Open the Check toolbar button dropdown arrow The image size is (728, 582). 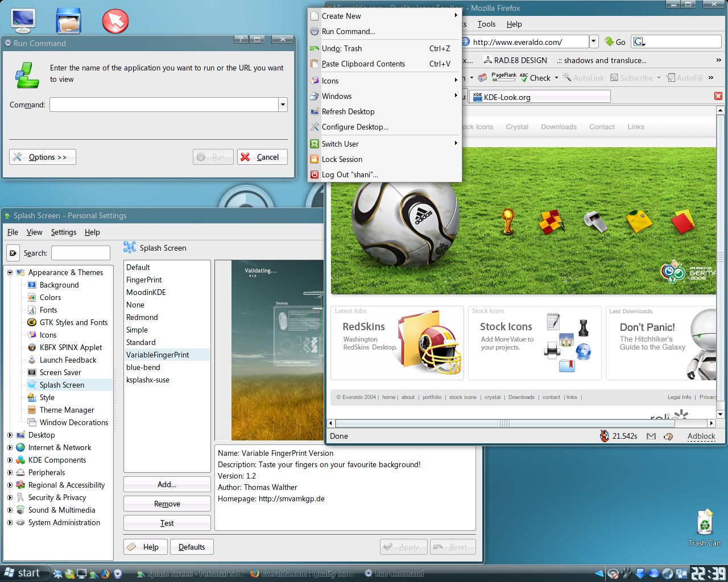[x=556, y=78]
